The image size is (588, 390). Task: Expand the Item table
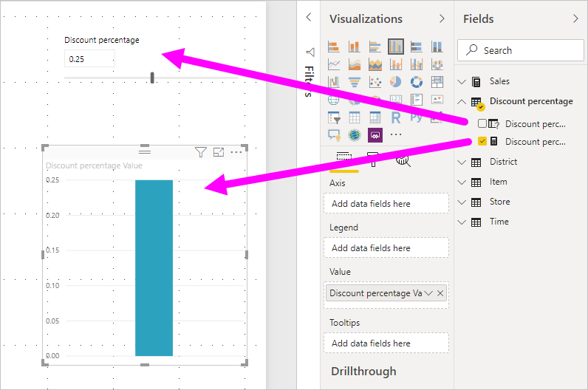click(x=462, y=182)
